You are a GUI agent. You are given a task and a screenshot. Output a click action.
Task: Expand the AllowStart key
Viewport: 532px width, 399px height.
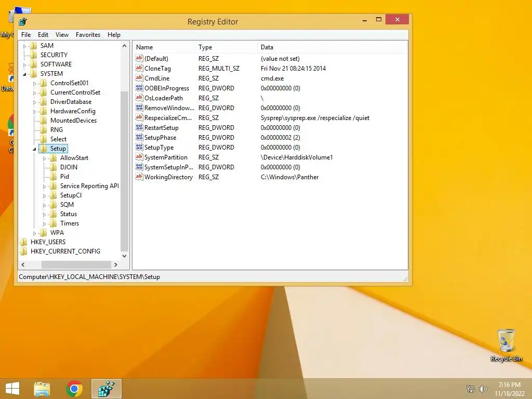tap(44, 158)
